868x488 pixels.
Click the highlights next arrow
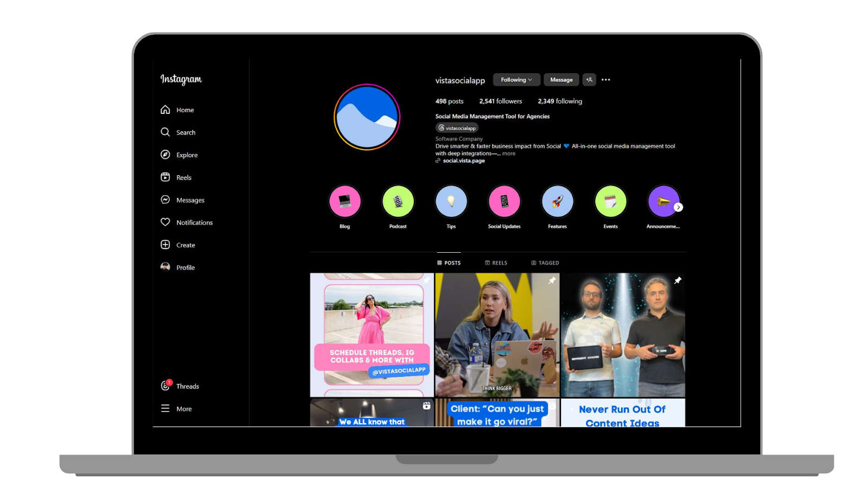pos(679,207)
